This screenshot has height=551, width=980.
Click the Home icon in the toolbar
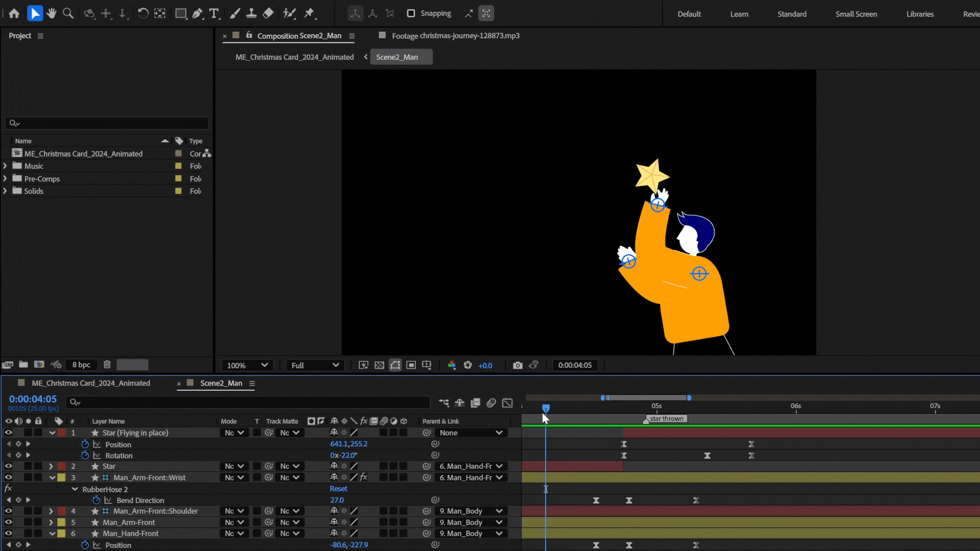pyautogui.click(x=14, y=14)
